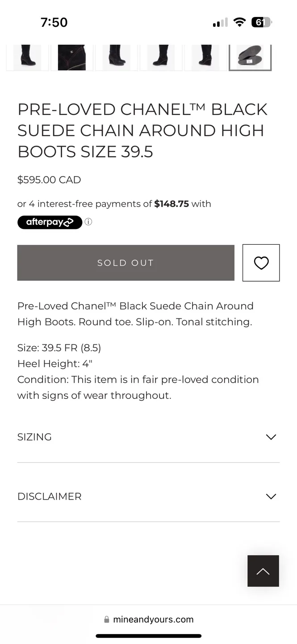Expand the DISCLAIMER section
This screenshot has width=297, height=644.
pos(148,496)
